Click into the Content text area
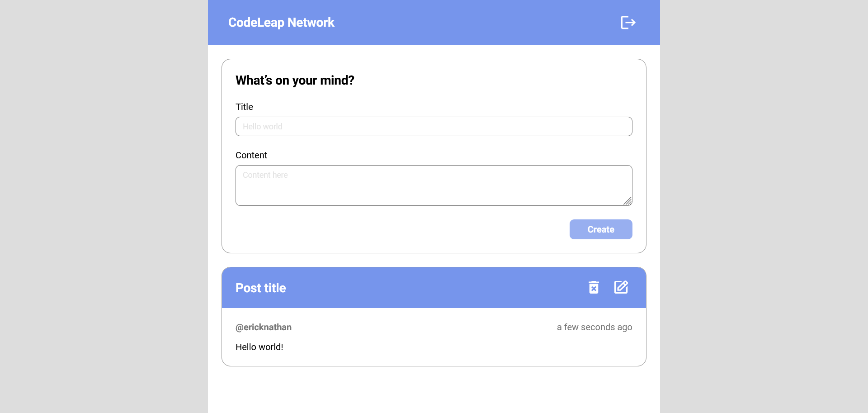This screenshot has height=413, width=868. click(x=434, y=185)
